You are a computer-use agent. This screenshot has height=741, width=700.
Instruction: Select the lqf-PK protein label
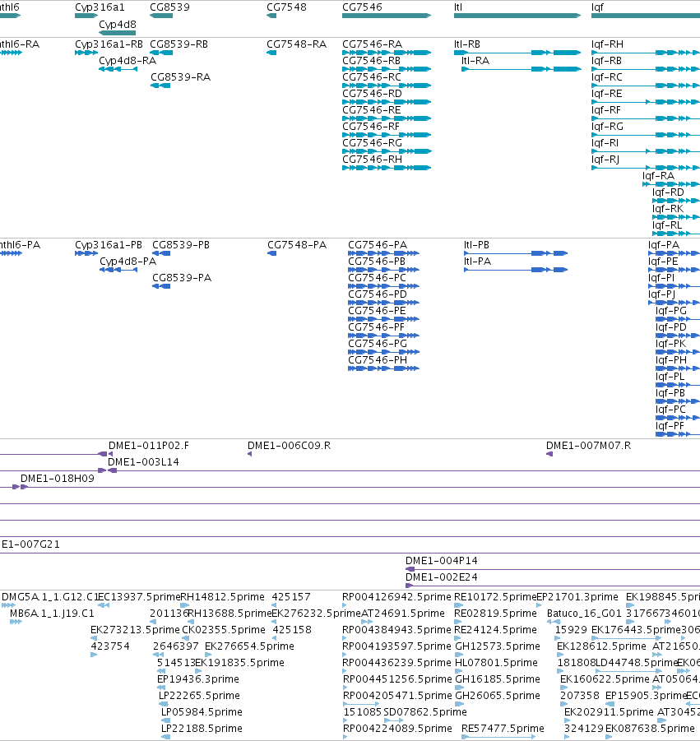pyautogui.click(x=670, y=344)
